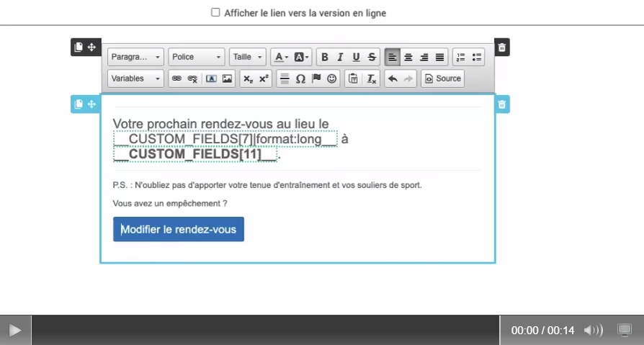Image resolution: width=644 pixels, height=345 pixels.
Task: Open the text color picker
Action: pos(280,58)
